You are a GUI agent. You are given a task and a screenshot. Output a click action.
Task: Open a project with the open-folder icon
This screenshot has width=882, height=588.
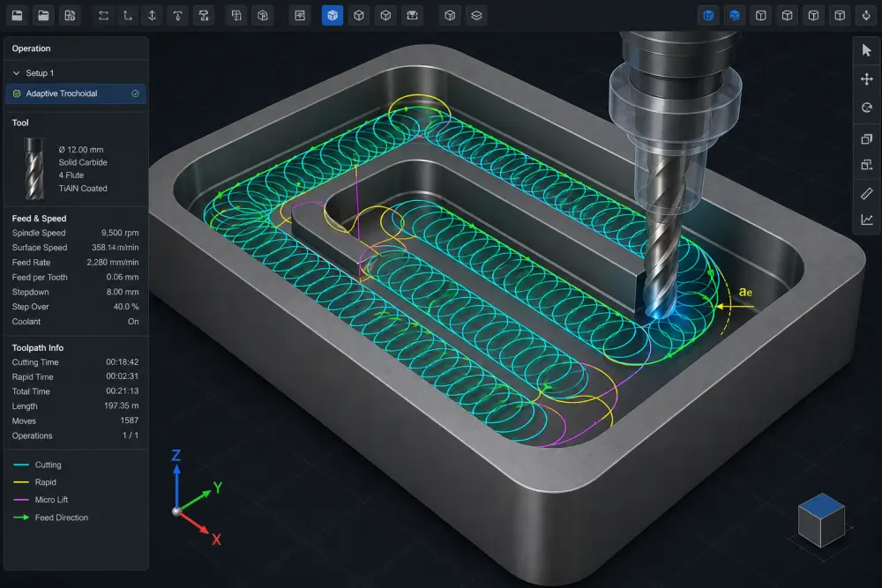tap(43, 16)
